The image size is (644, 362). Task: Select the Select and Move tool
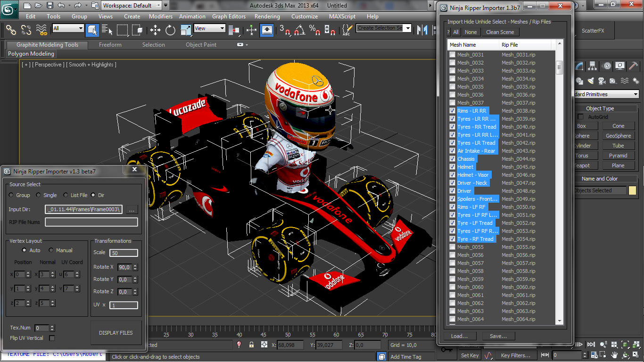click(x=155, y=30)
